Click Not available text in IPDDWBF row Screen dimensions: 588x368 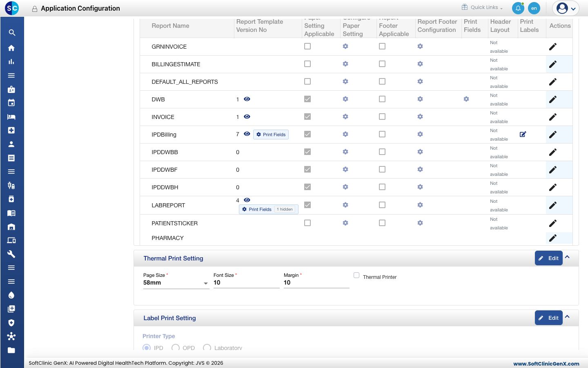coord(499,170)
